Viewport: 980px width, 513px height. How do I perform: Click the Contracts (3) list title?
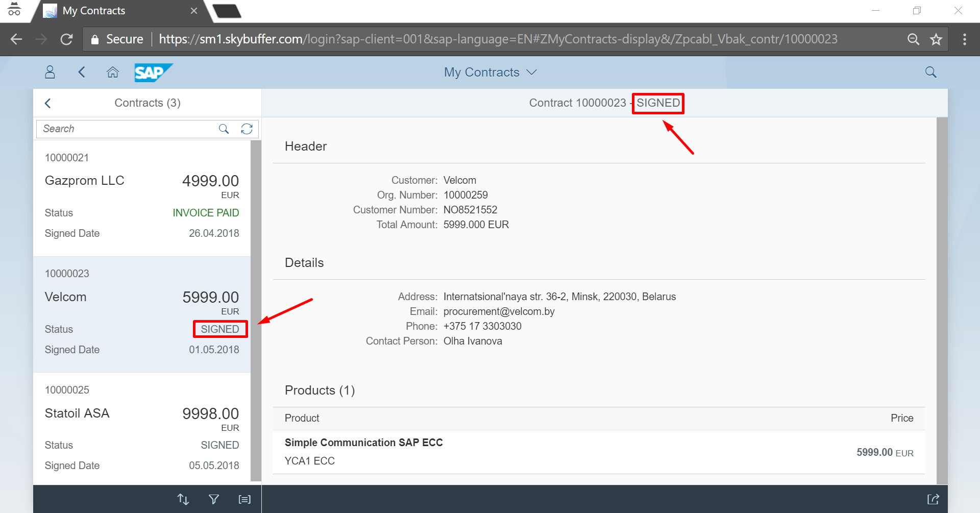tap(148, 103)
